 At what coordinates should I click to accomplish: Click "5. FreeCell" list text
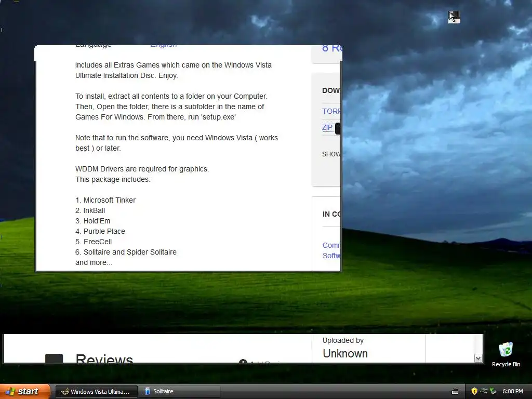point(94,242)
